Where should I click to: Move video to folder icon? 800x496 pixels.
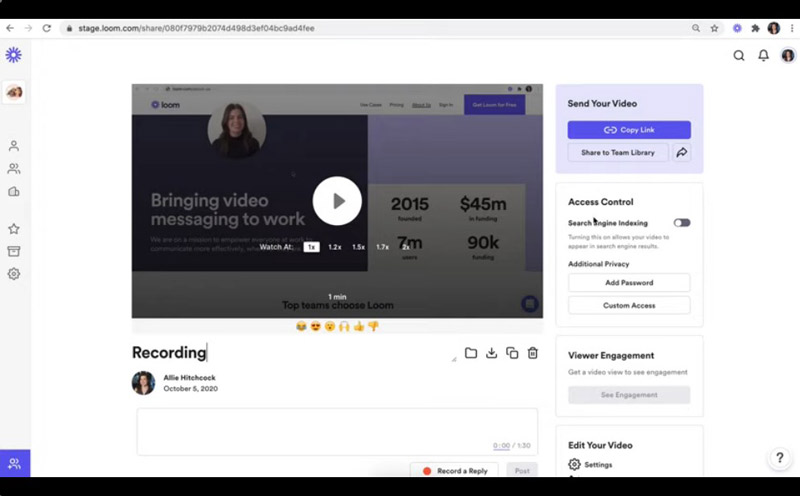[x=471, y=353]
